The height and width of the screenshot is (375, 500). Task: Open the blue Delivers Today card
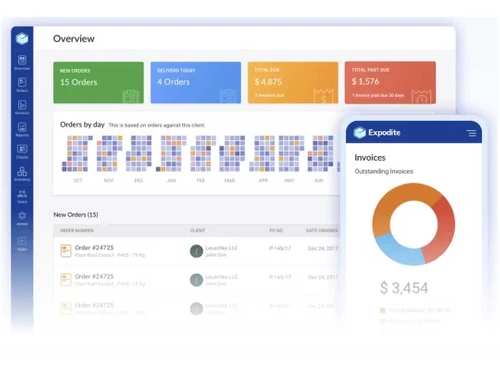pyautogui.click(x=196, y=82)
